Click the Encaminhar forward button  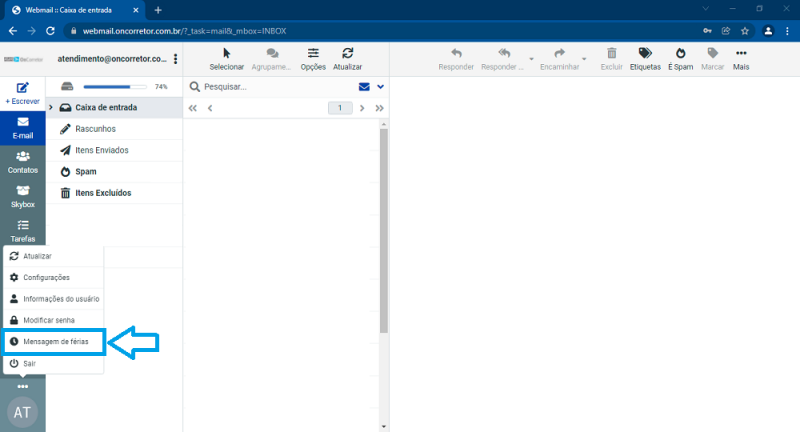coord(560,59)
